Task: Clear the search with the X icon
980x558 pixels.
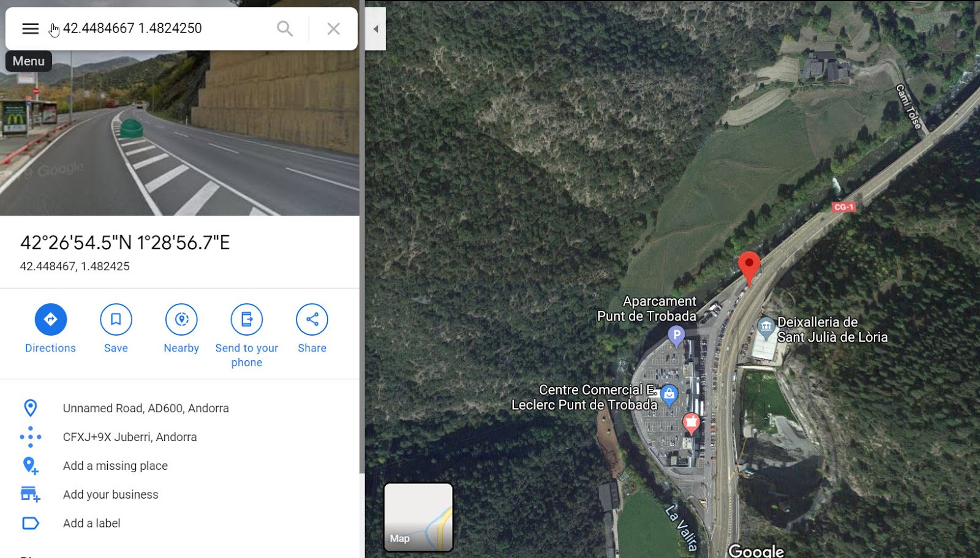Action: tap(333, 28)
